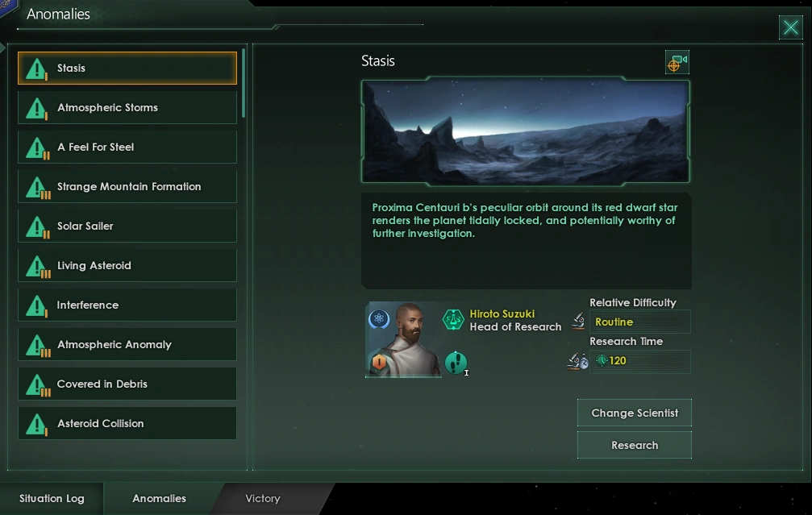Click the Stasis planet landscape image
This screenshot has width=812, height=515.
[x=526, y=131]
